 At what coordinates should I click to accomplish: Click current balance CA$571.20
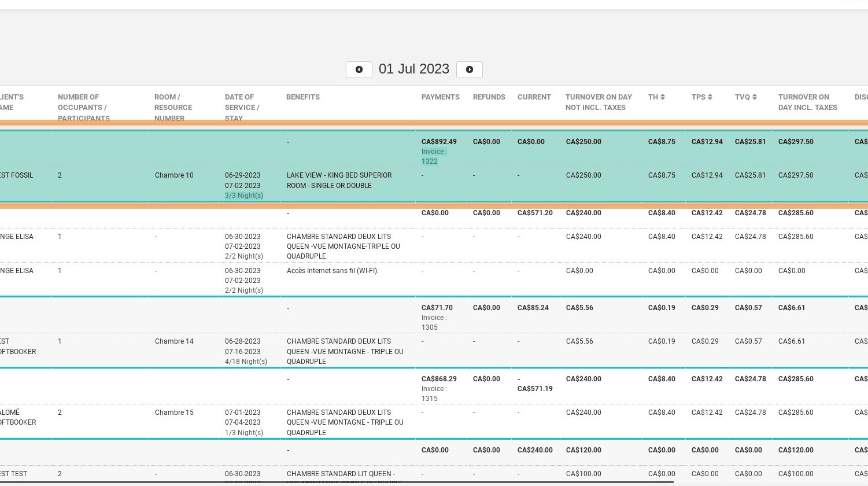click(x=535, y=213)
